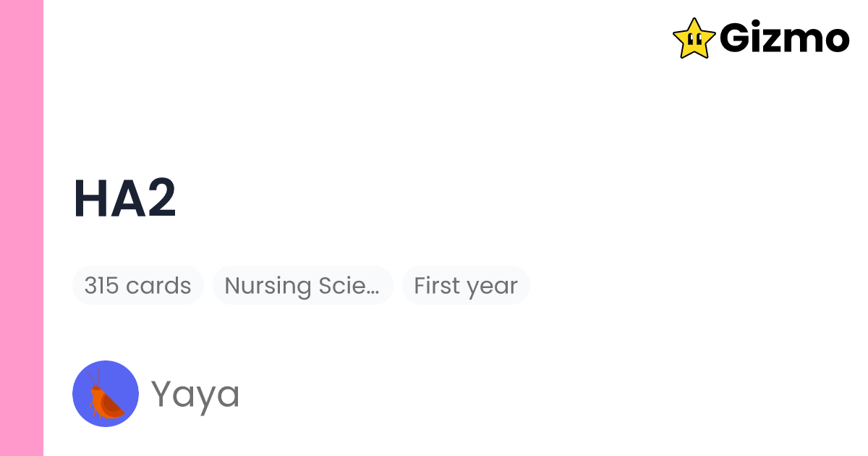This screenshot has height=456, width=868.
Task: Select the First year chip
Action: click(x=466, y=285)
